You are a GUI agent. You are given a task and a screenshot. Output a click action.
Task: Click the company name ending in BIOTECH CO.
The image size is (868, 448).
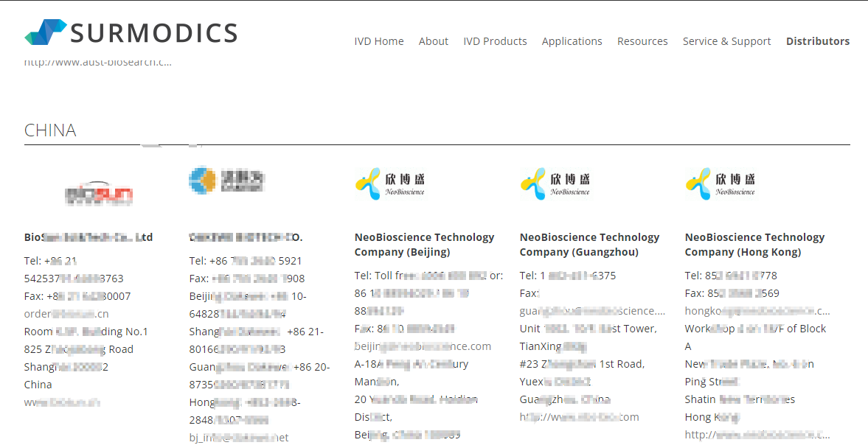246,237
